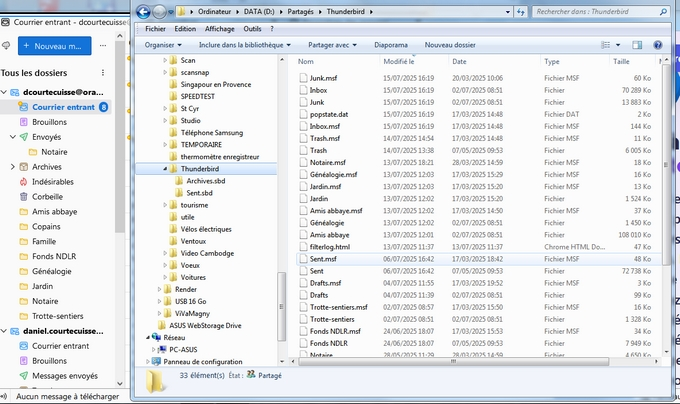Image resolution: width=680 pixels, height=404 pixels.
Task: Open Panneau de configuration in tree
Action: coord(203,362)
